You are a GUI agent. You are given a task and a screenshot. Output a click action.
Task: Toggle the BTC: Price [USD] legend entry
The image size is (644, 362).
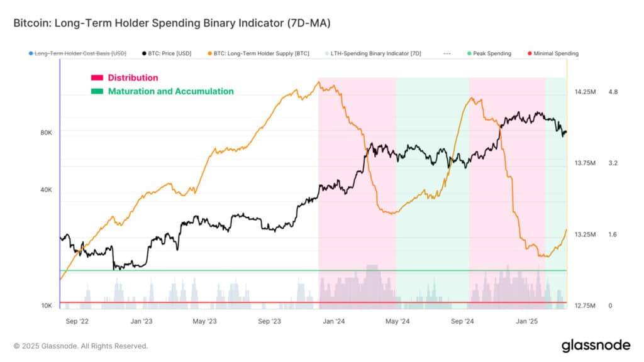point(167,53)
